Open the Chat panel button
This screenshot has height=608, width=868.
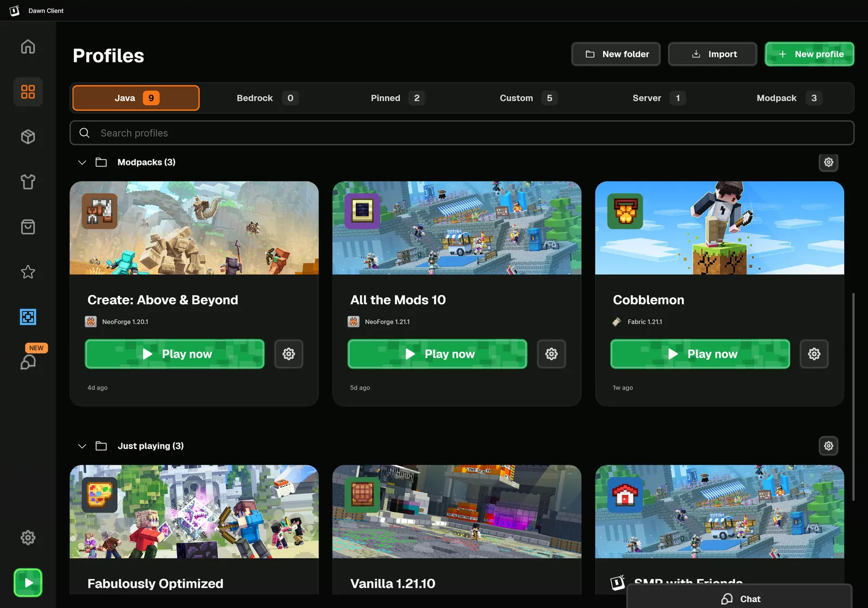[x=739, y=598]
